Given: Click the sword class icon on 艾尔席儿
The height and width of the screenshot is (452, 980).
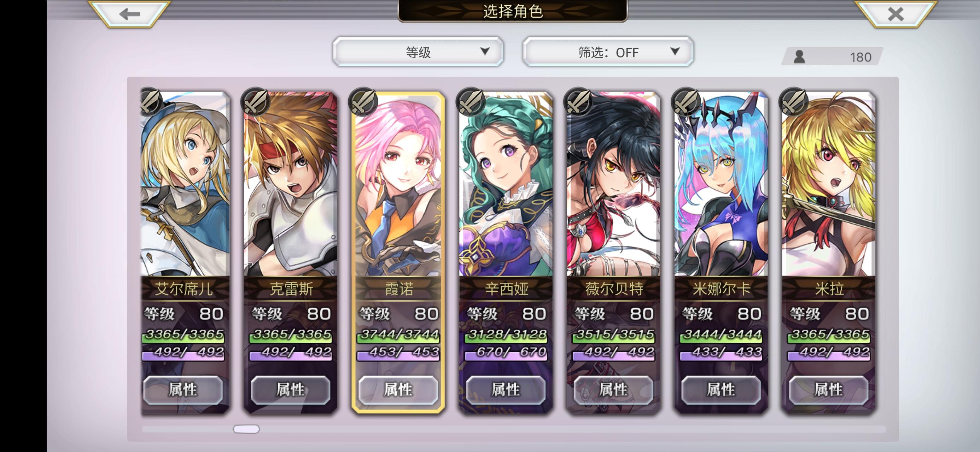Looking at the screenshot, I should pyautogui.click(x=149, y=101).
